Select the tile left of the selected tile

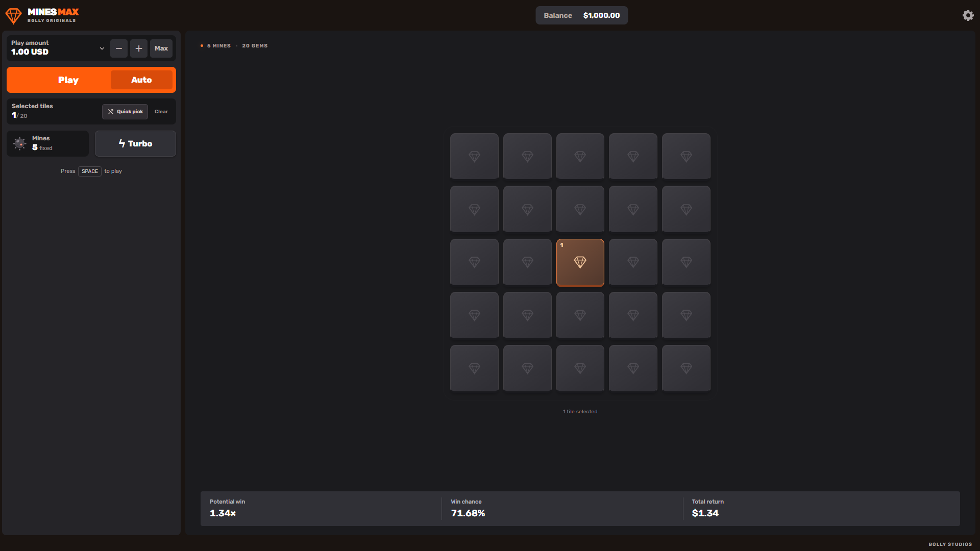point(527,262)
